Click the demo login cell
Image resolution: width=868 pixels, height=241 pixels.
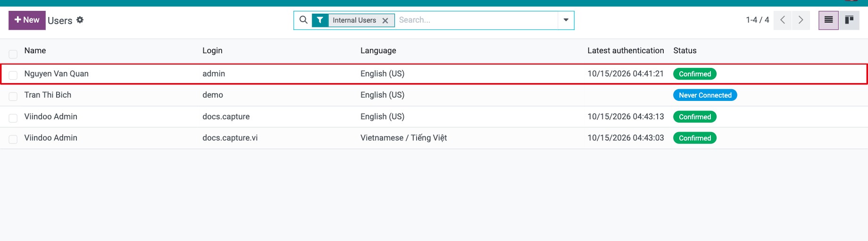point(213,95)
